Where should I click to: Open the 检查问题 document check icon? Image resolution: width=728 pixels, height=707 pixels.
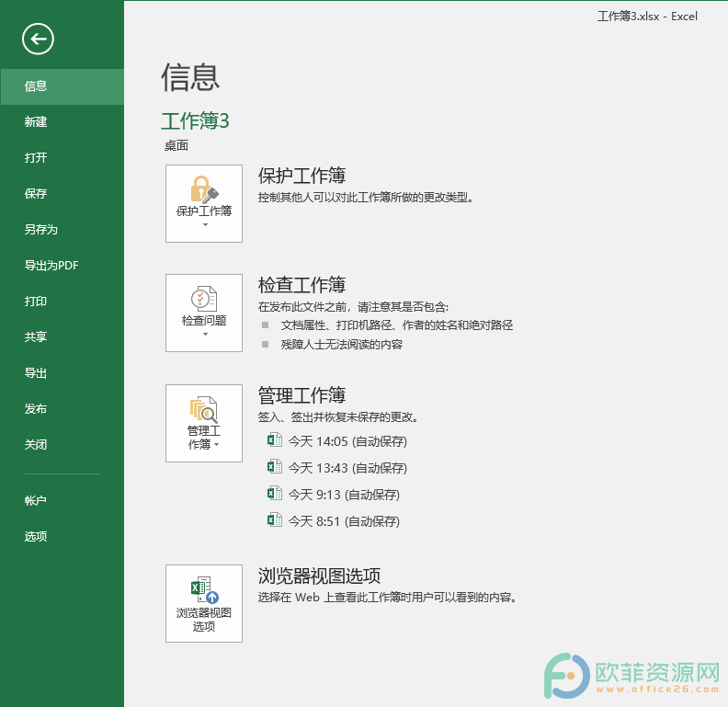click(204, 299)
